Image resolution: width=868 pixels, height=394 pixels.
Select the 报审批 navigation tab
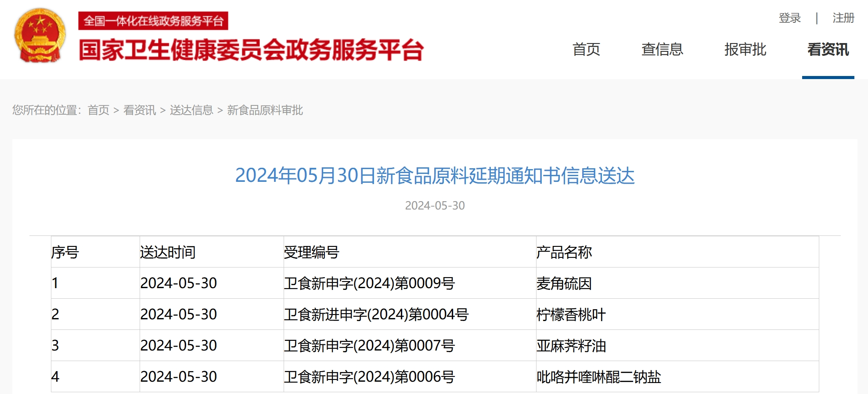(x=745, y=50)
